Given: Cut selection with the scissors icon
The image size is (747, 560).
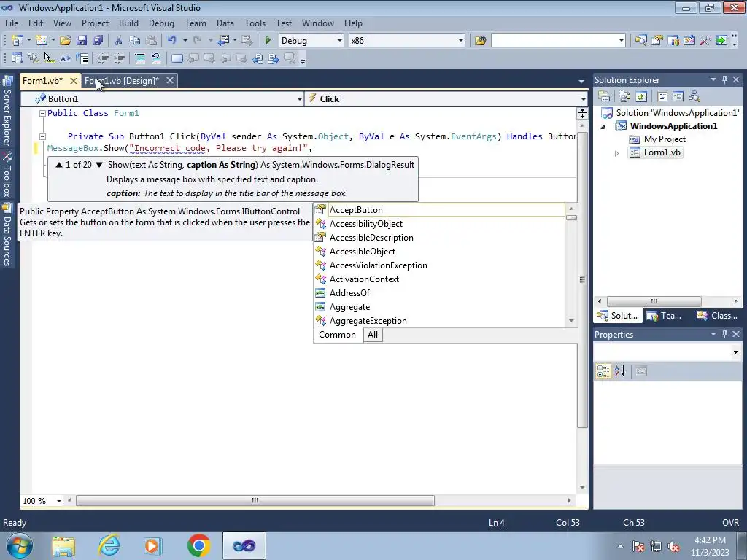Looking at the screenshot, I should click(119, 41).
